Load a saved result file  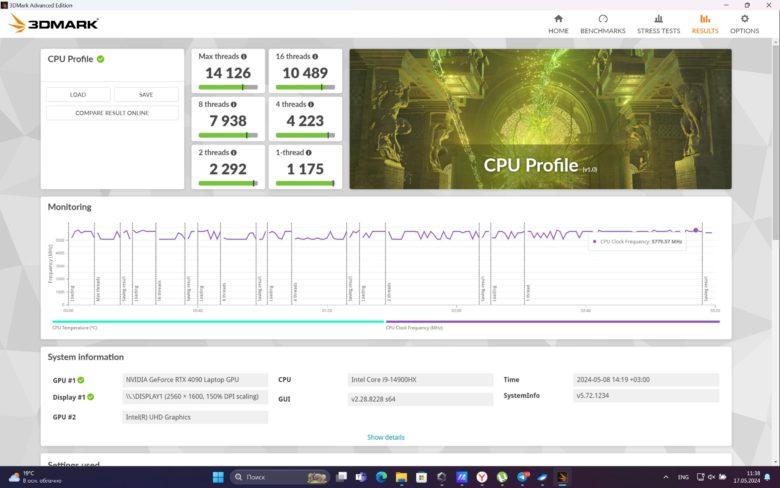[78, 95]
